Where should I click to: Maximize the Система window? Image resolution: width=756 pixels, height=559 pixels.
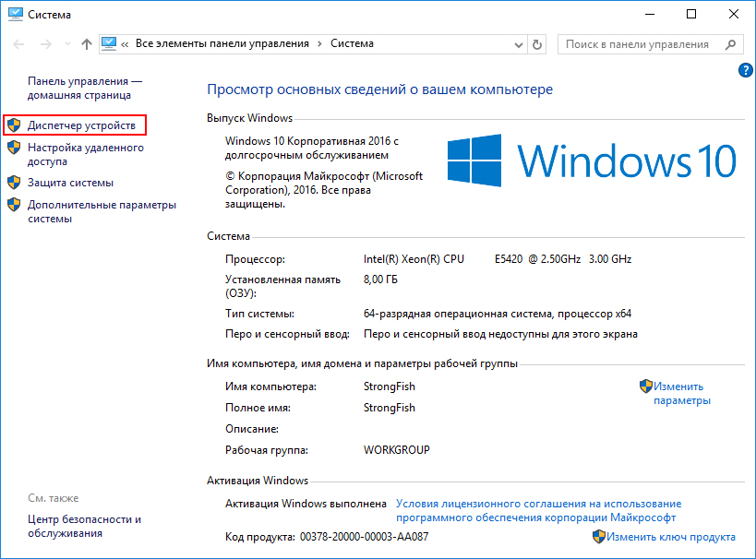[691, 14]
